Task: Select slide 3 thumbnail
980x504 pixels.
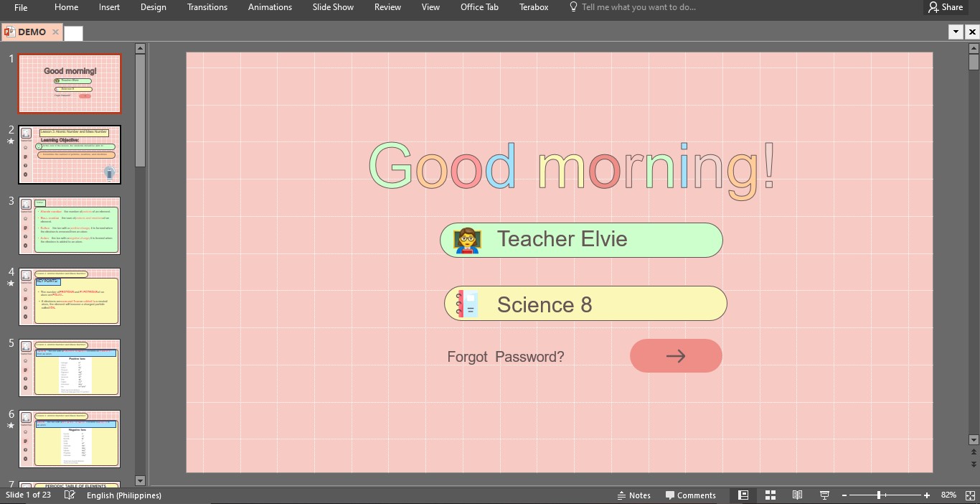Action: pyautogui.click(x=70, y=225)
